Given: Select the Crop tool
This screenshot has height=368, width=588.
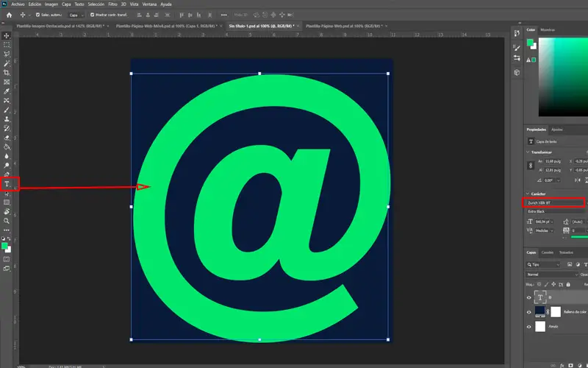Looking at the screenshot, I should pos(7,72).
